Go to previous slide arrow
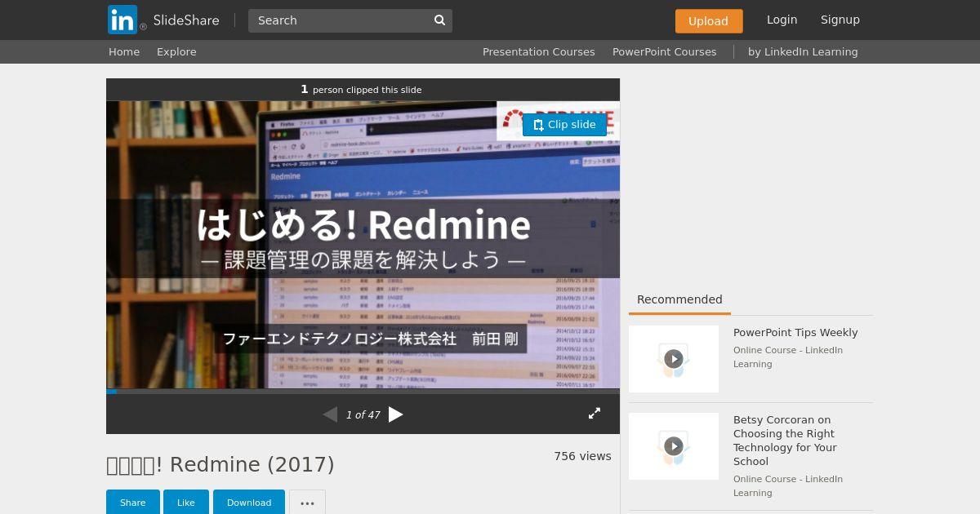 [330, 414]
